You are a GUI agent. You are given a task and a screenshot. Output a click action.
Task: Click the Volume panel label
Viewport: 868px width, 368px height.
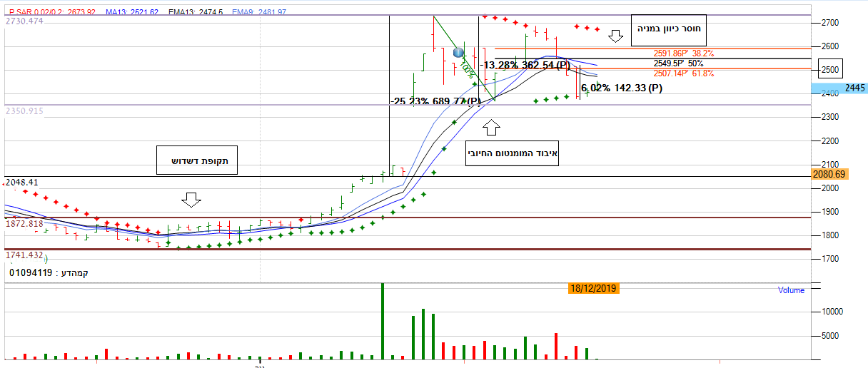pyautogui.click(x=791, y=290)
